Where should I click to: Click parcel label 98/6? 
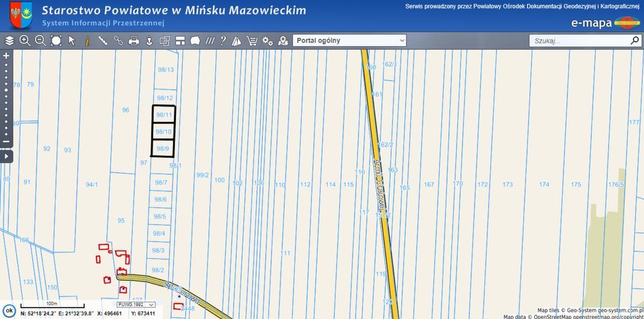tap(160, 199)
